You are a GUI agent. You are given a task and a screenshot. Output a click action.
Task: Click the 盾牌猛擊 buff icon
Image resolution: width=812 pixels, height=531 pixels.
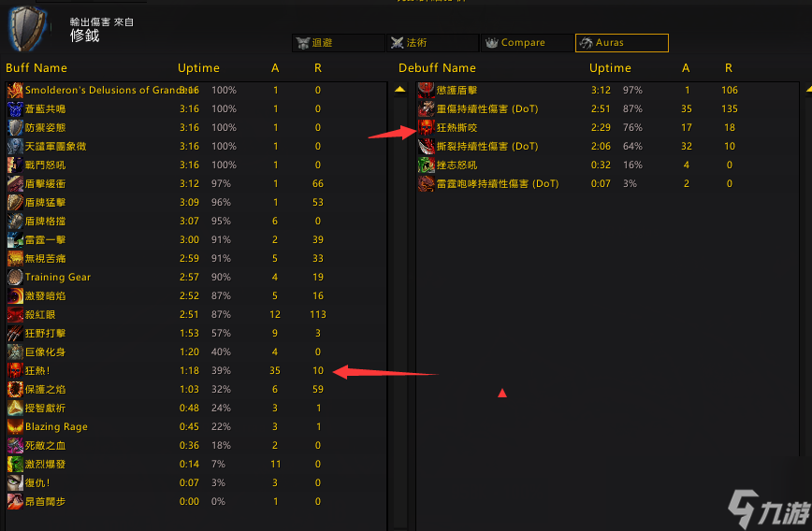[x=15, y=202]
